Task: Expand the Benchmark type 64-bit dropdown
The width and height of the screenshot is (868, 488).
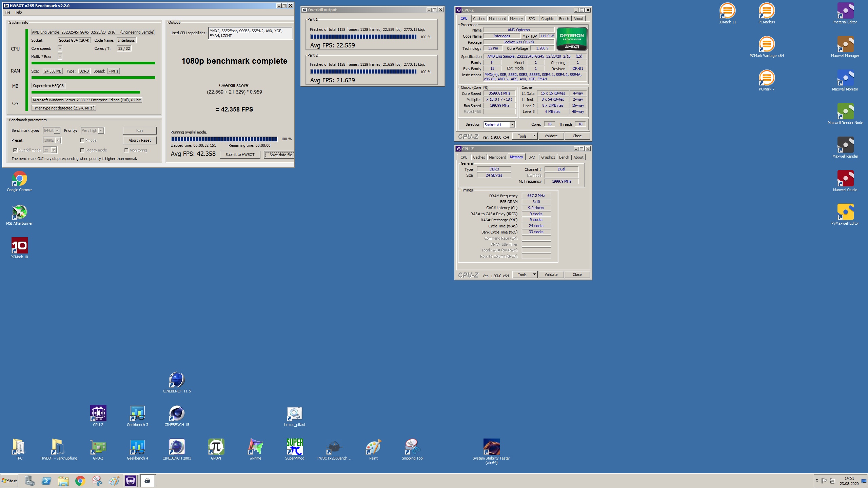Action: [x=57, y=130]
